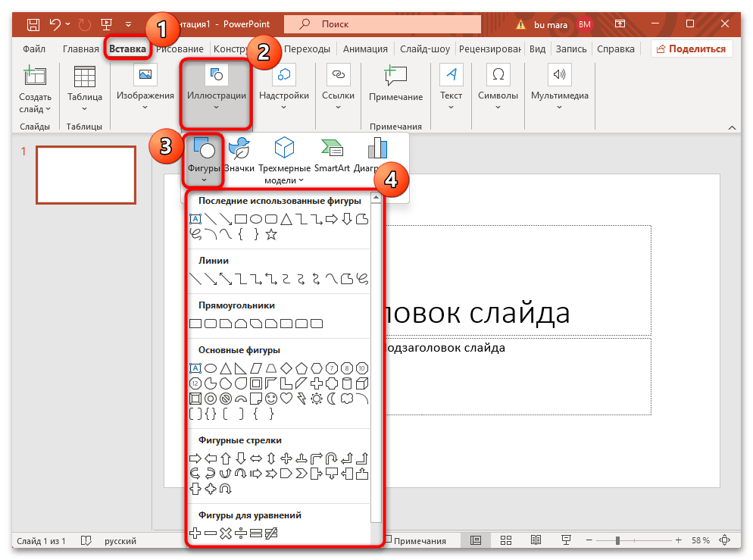Select the up arrow in Фигурные стрелки
Screen dimensions: 753x560
[225, 458]
